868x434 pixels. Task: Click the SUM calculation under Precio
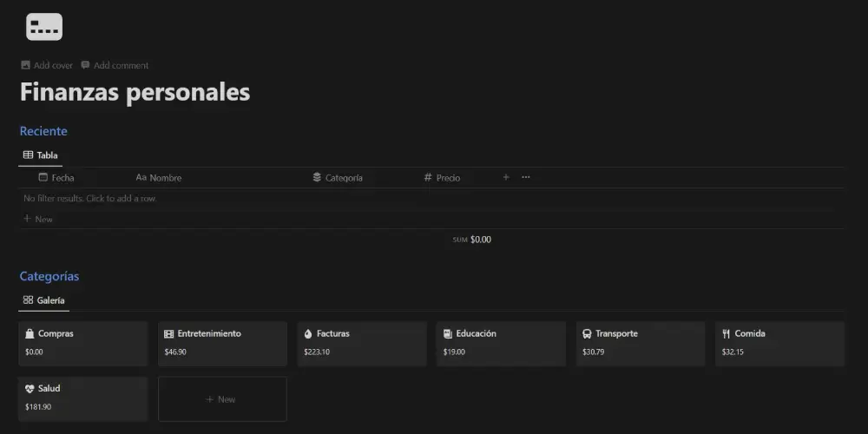click(x=472, y=240)
